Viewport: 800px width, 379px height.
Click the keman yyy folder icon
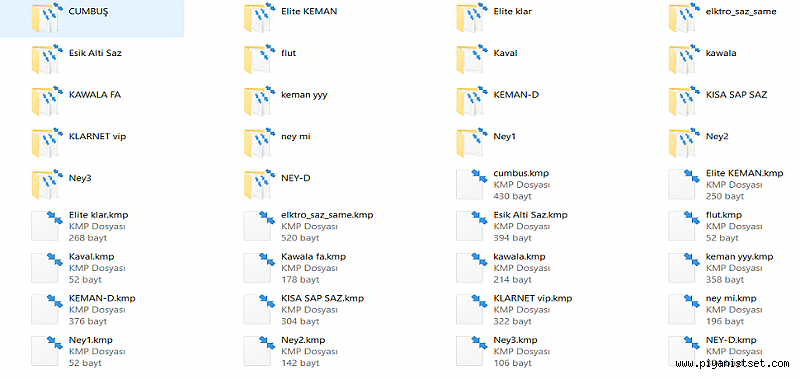[260, 102]
